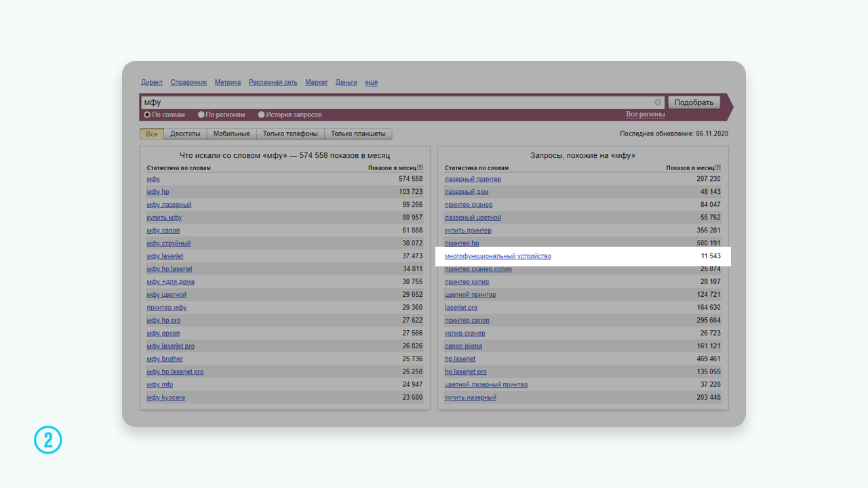Open the 'Рекламная сеть' top link
Image resolution: width=868 pixels, height=488 pixels.
tap(273, 82)
